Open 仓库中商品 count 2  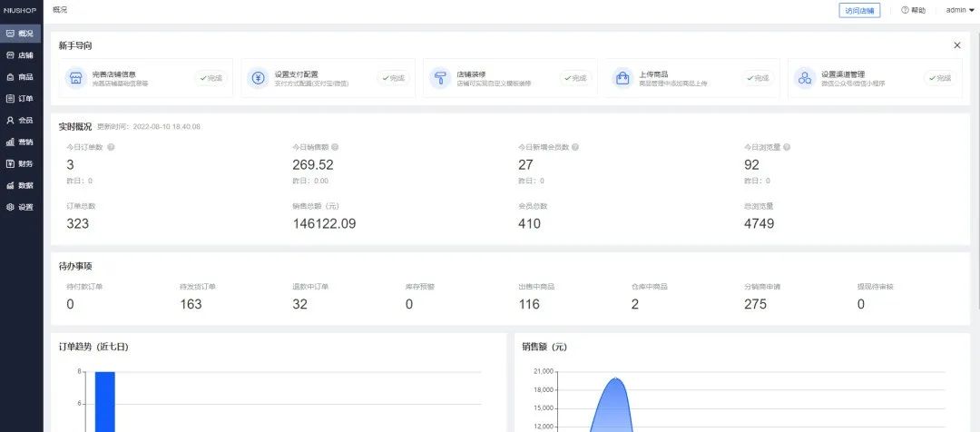[635, 304]
